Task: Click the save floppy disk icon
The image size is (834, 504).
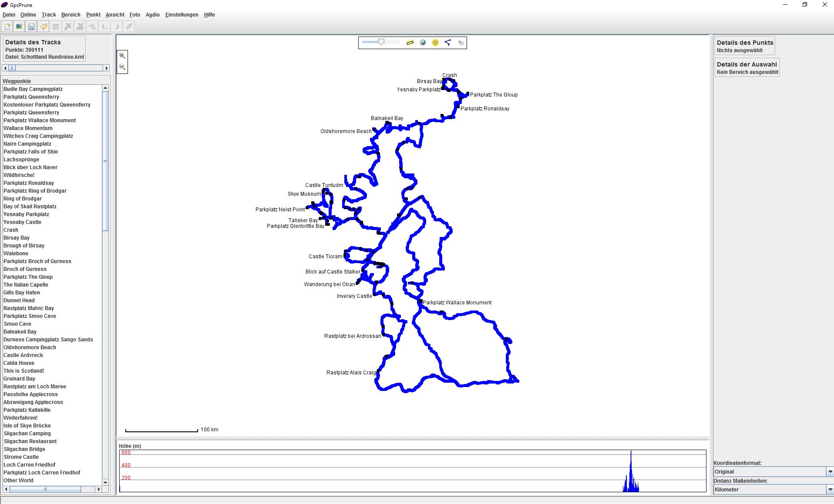Action: [x=31, y=27]
